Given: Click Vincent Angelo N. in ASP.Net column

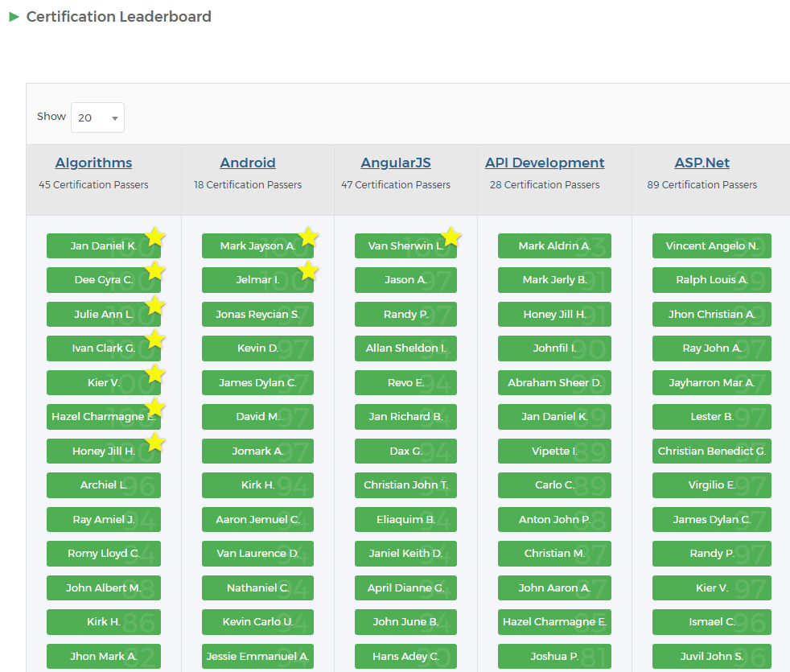Looking at the screenshot, I should (711, 245).
